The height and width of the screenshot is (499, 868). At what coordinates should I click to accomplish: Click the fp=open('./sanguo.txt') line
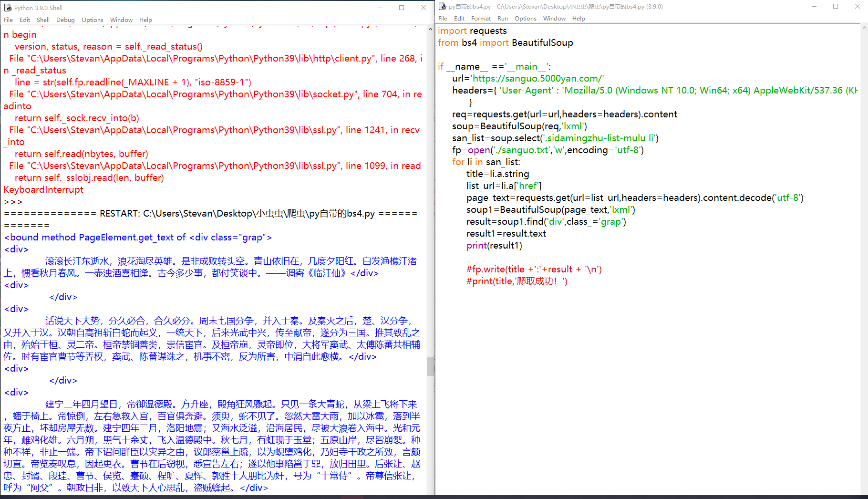(548, 150)
